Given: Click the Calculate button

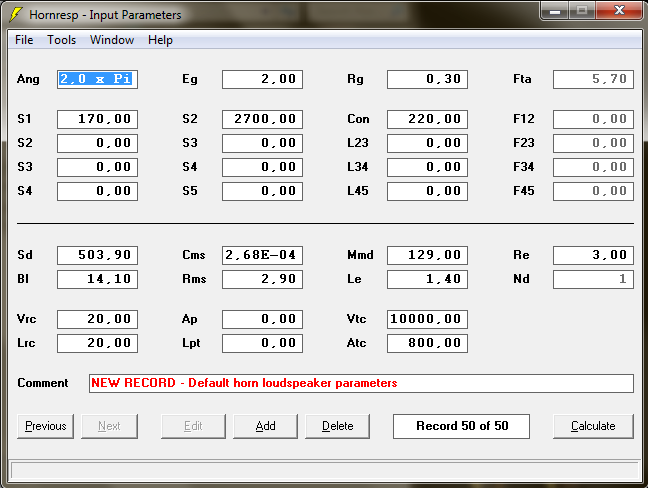Looking at the screenshot, I should point(593,426).
